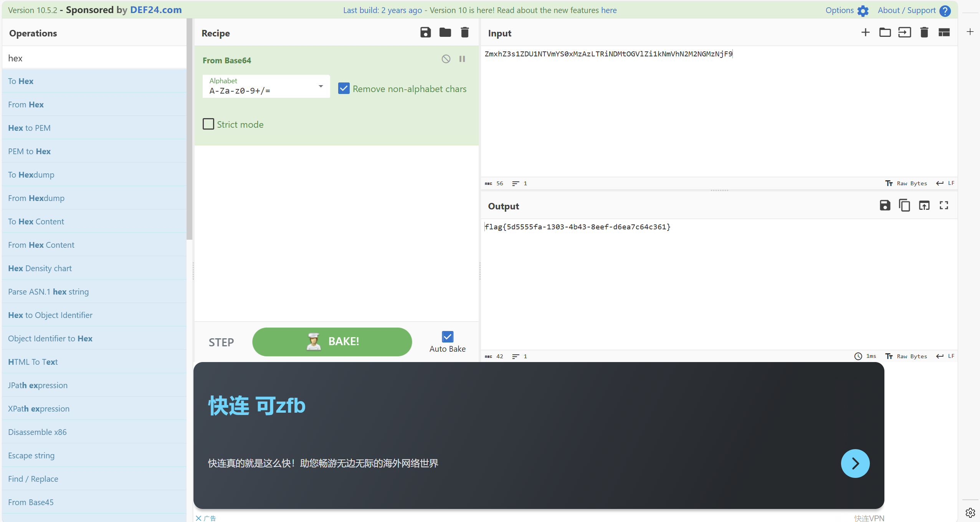Open browser sidebar settings gear
Image resolution: width=980 pixels, height=522 pixels.
(970, 512)
